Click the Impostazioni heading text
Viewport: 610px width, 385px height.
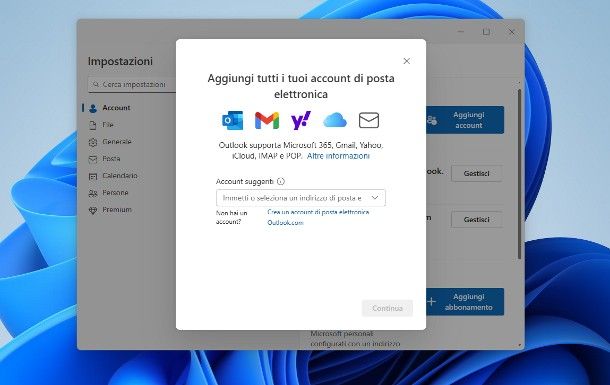pyautogui.click(x=120, y=61)
